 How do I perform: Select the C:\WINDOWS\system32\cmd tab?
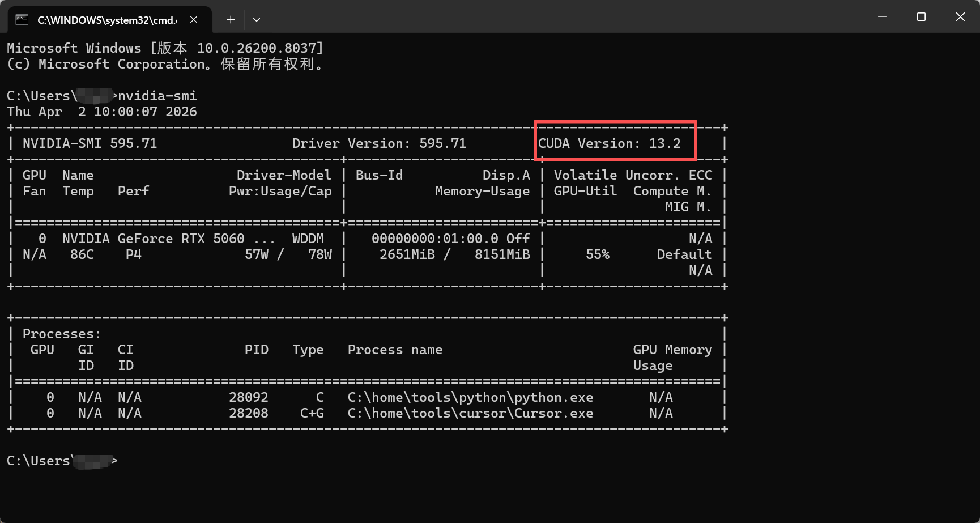110,20
